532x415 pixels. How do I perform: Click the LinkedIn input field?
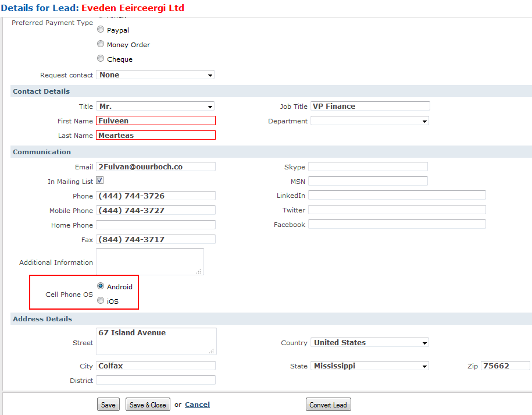(x=397, y=195)
